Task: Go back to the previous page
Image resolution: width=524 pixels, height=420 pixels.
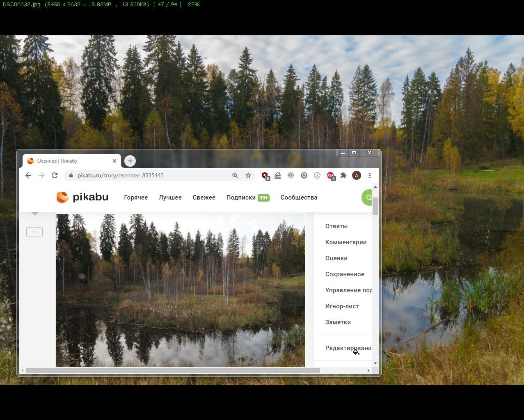Action: coord(28,175)
